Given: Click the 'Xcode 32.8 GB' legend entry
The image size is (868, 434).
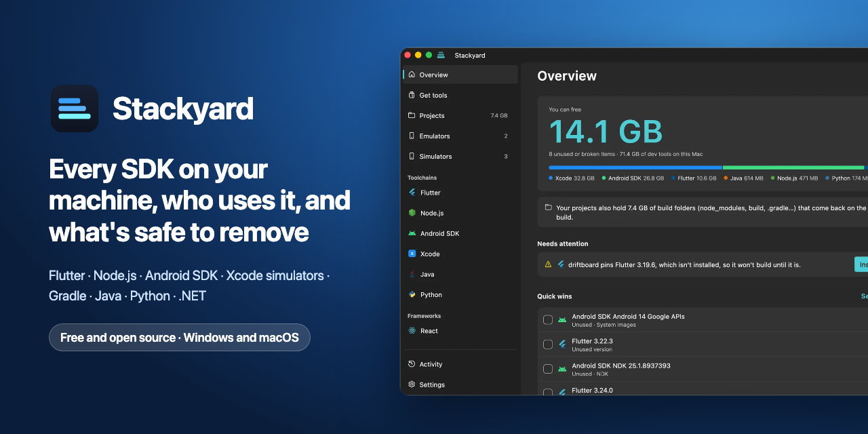Looking at the screenshot, I should [572, 178].
